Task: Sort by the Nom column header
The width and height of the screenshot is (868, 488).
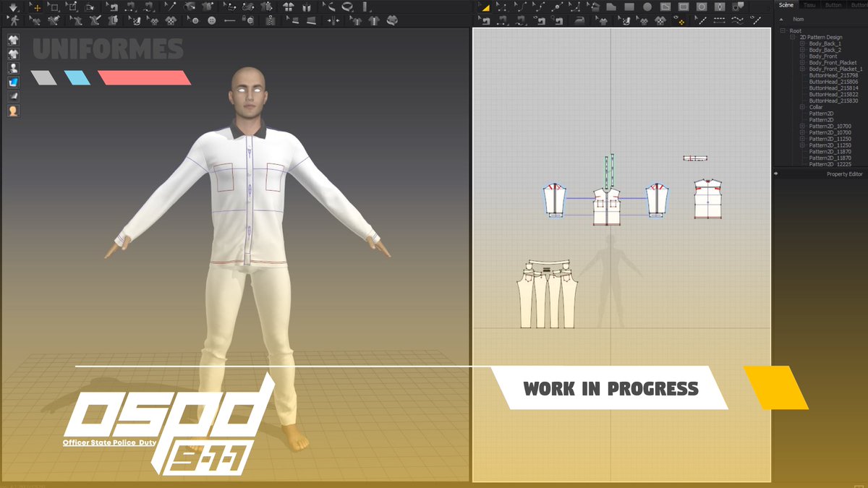Action: coord(798,20)
